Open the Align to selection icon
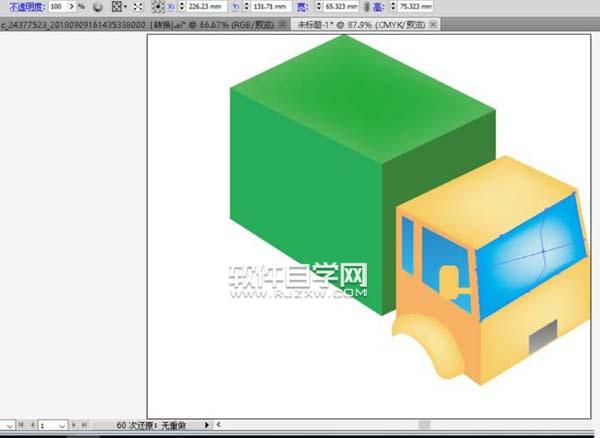Viewport: 600px width, 438px height. [119, 6]
